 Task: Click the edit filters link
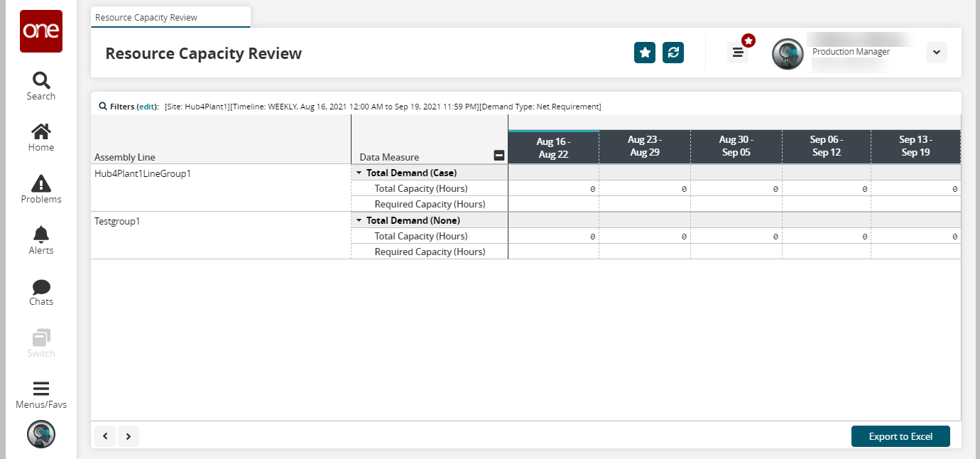coord(146,107)
